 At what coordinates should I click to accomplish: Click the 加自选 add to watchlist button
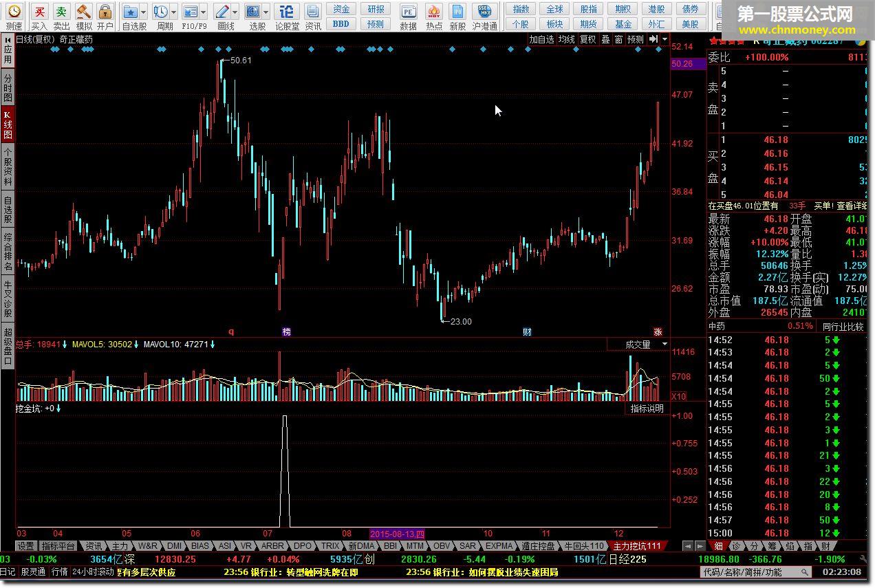tap(541, 39)
